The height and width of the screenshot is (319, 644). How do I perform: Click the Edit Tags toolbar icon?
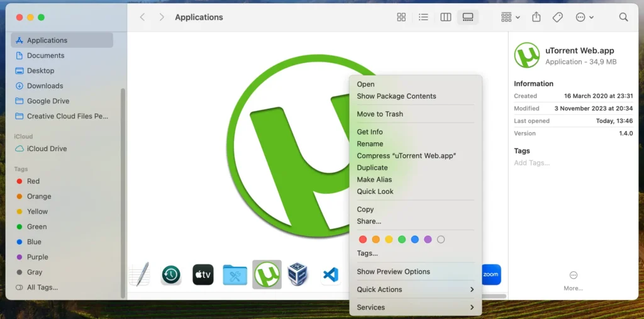click(x=557, y=17)
